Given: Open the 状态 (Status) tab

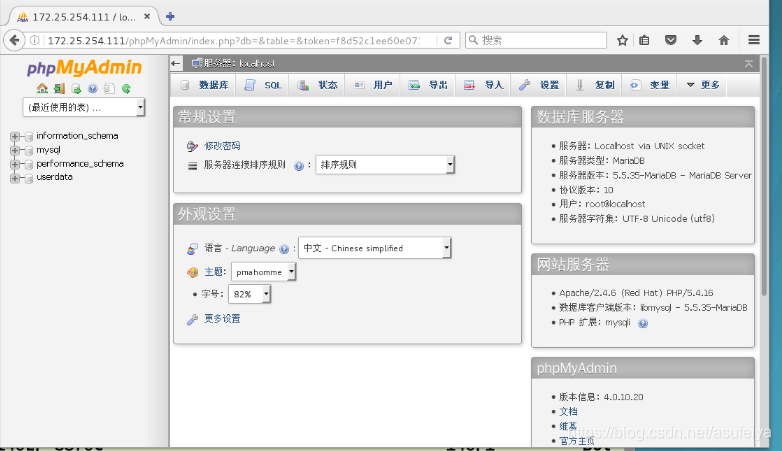Looking at the screenshot, I should 317,85.
